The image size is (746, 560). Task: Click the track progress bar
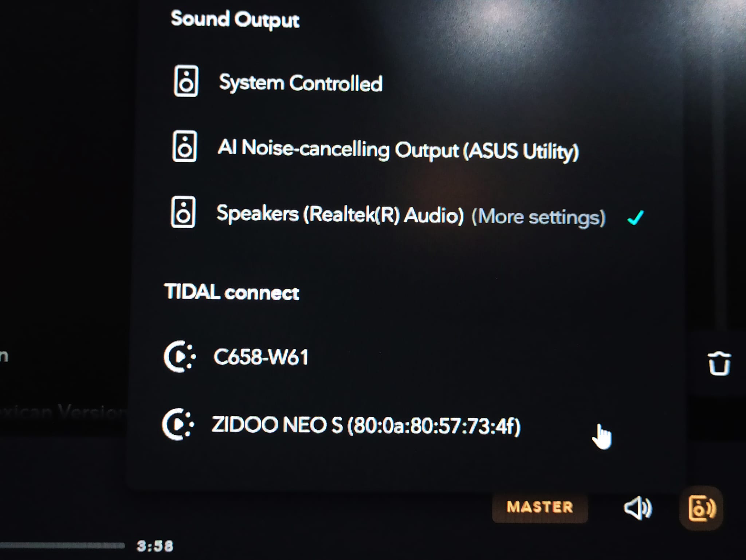point(62,545)
